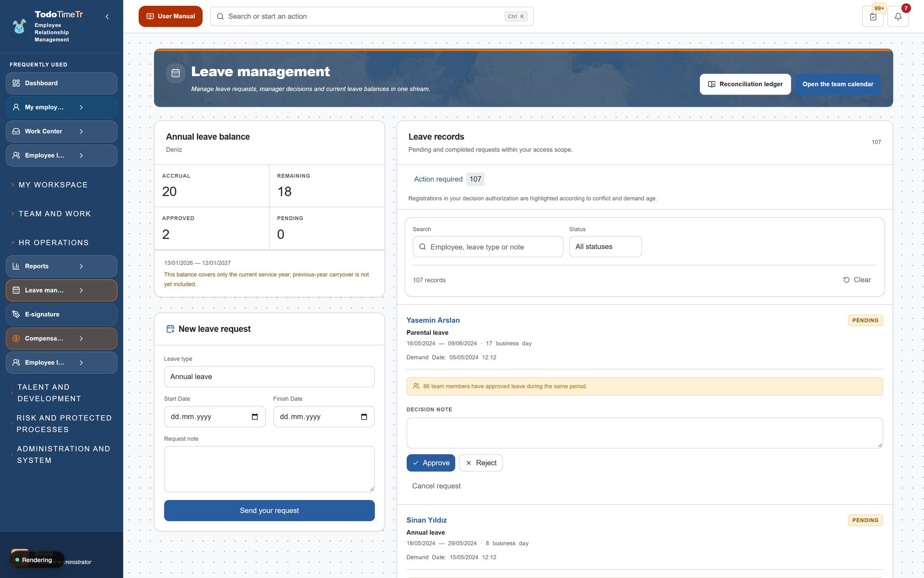The image size is (924, 578).
Task: Expand the MY WORKSPACE section
Action: (53, 185)
